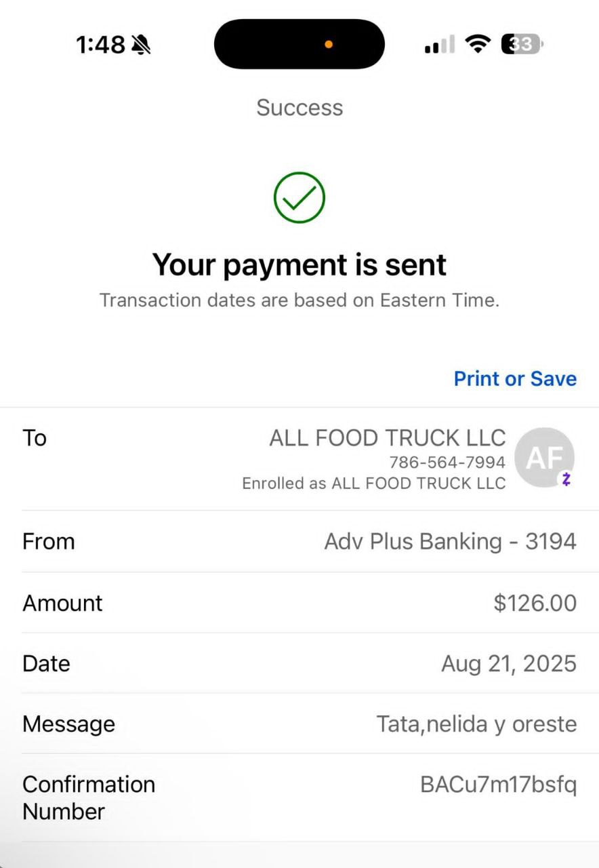Click the Print or Save link

[515, 378]
